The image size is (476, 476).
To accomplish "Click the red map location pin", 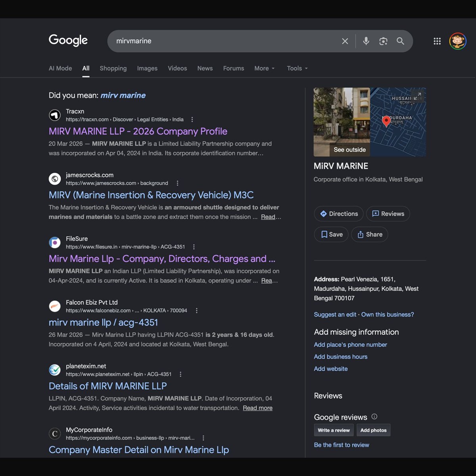I will 386,121.
